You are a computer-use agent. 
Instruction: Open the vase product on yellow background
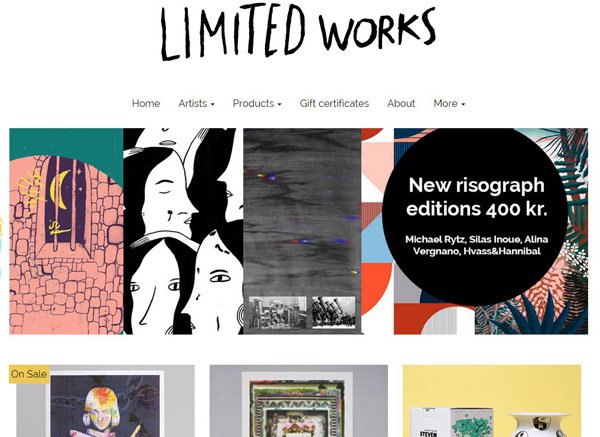[492, 401]
